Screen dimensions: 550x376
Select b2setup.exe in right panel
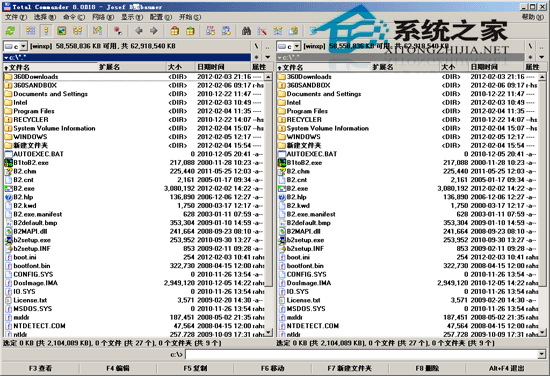[x=407, y=240]
